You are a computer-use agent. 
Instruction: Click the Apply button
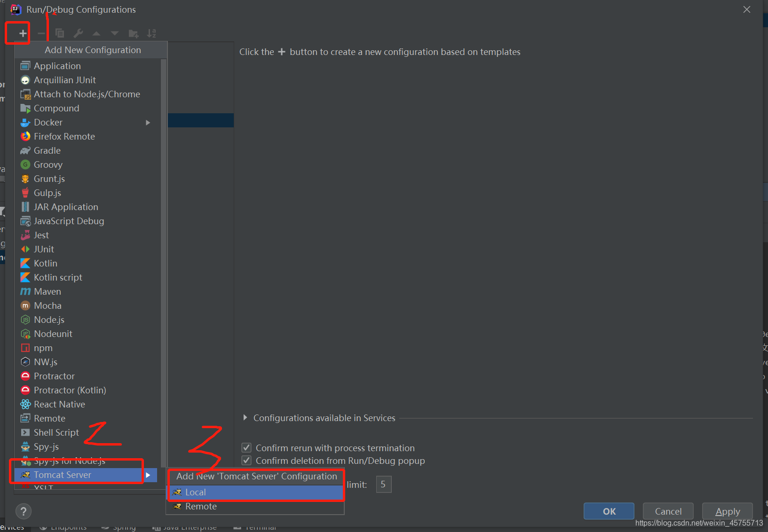coord(728,511)
